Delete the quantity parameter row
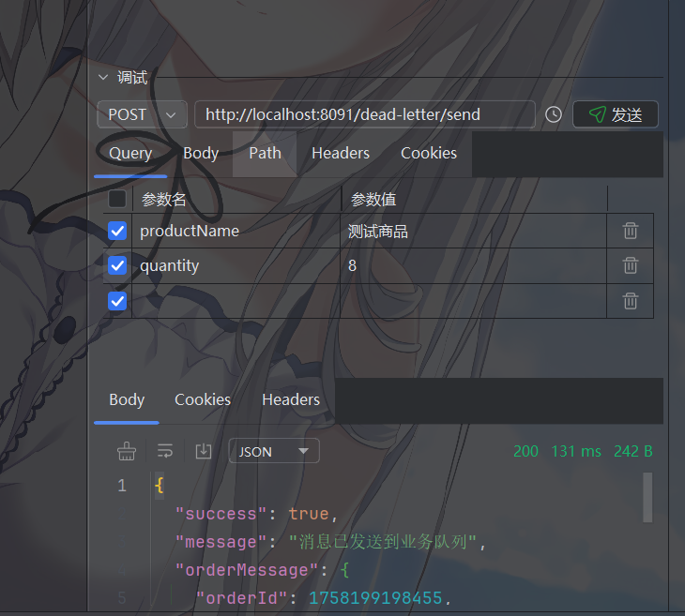This screenshot has width=685, height=616. 631,265
